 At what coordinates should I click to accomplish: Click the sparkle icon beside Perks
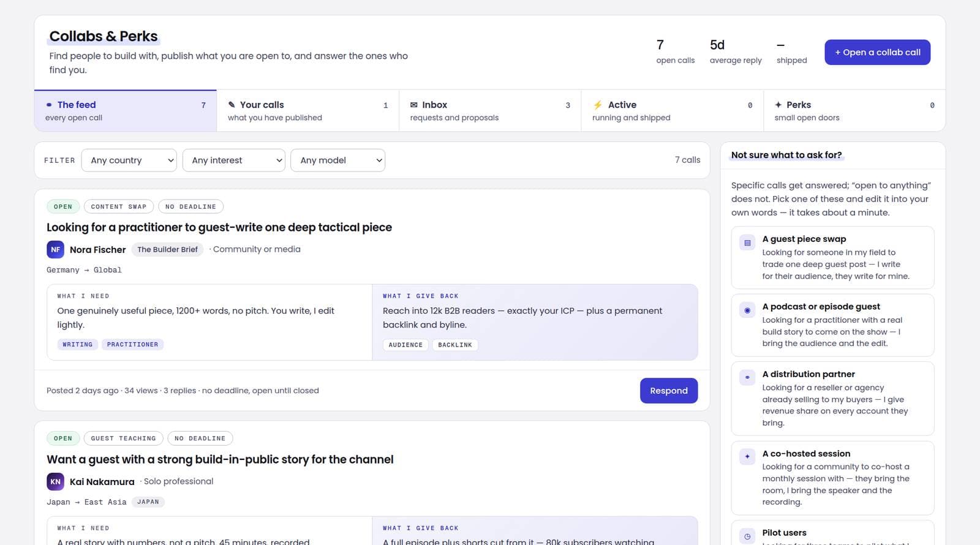tap(778, 105)
